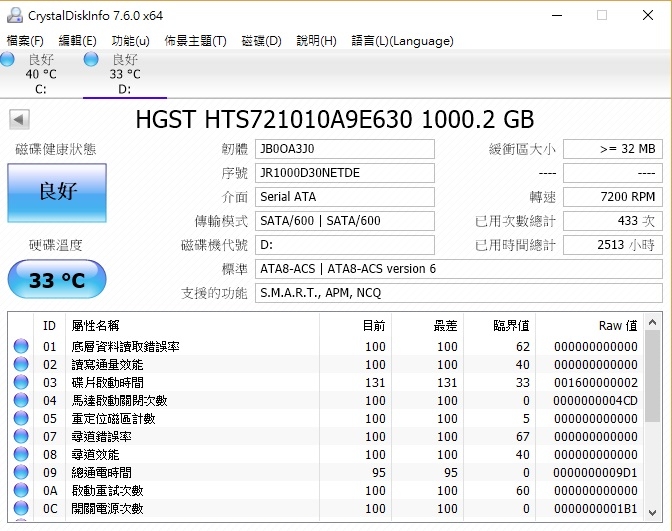
Task: Click the 臨界值 column header
Action: 499,326
